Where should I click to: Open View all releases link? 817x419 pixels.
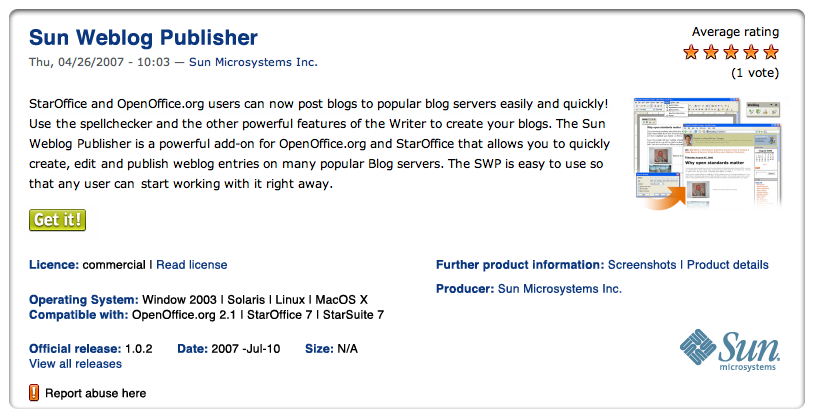tap(75, 364)
